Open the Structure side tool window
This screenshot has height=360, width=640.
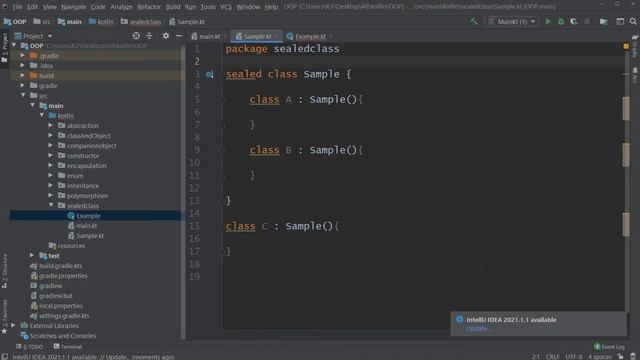click(4, 271)
